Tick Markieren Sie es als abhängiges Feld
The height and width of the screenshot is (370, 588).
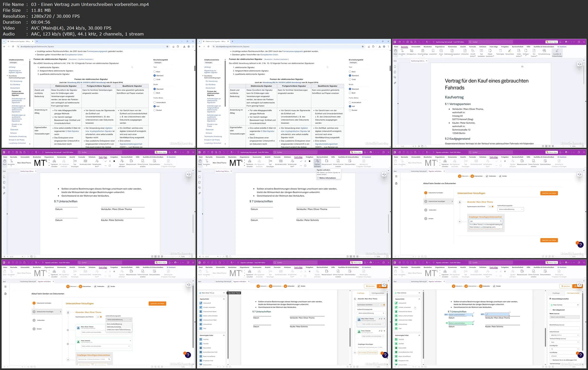[551, 360]
